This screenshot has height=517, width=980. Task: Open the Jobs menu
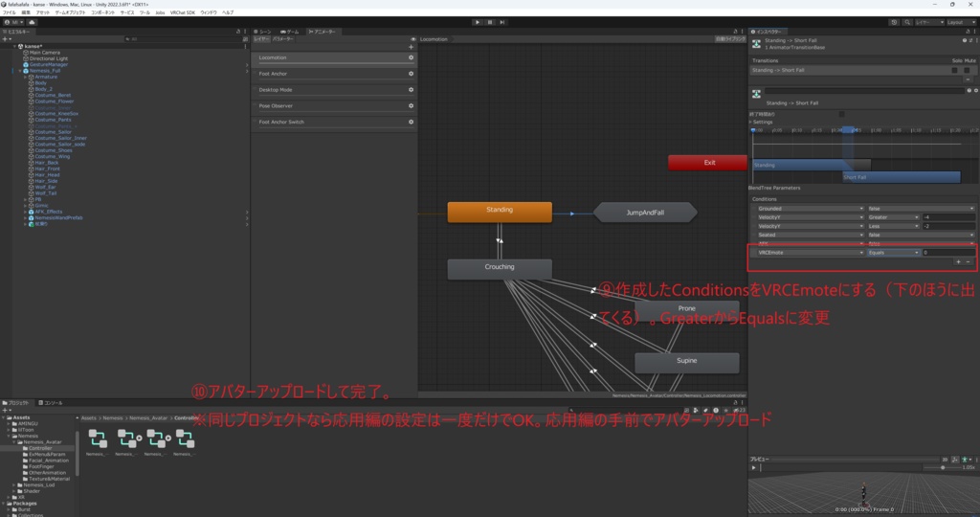click(x=160, y=12)
